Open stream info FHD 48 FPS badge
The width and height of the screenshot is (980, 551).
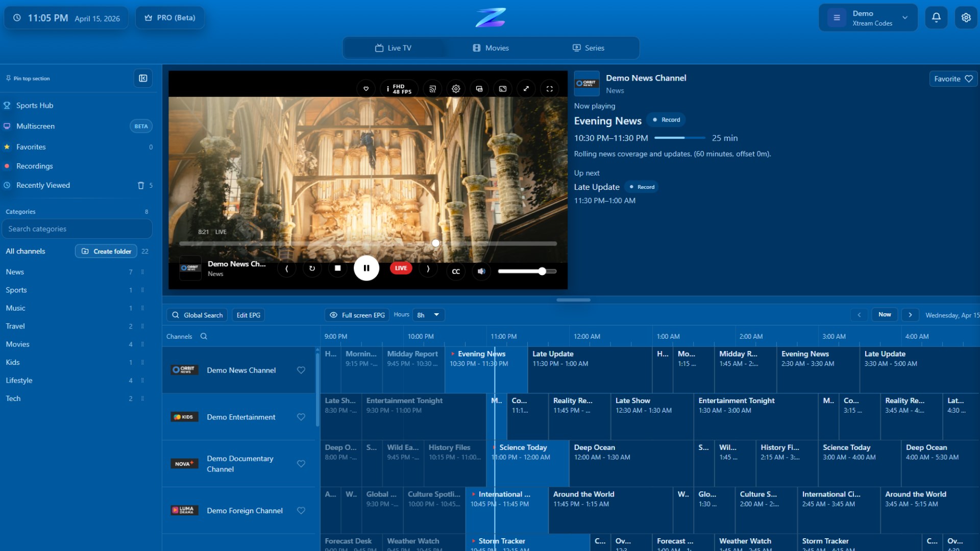pos(399,89)
